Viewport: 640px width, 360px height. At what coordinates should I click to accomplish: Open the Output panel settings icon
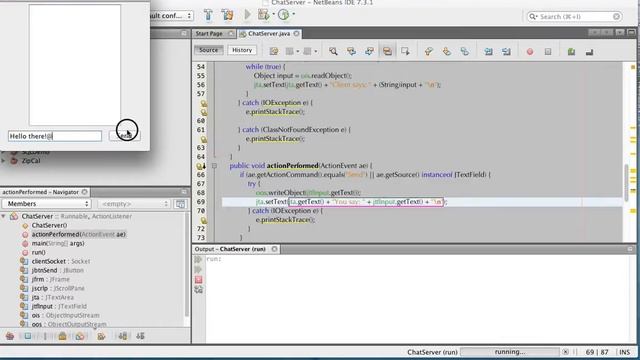(x=198, y=289)
